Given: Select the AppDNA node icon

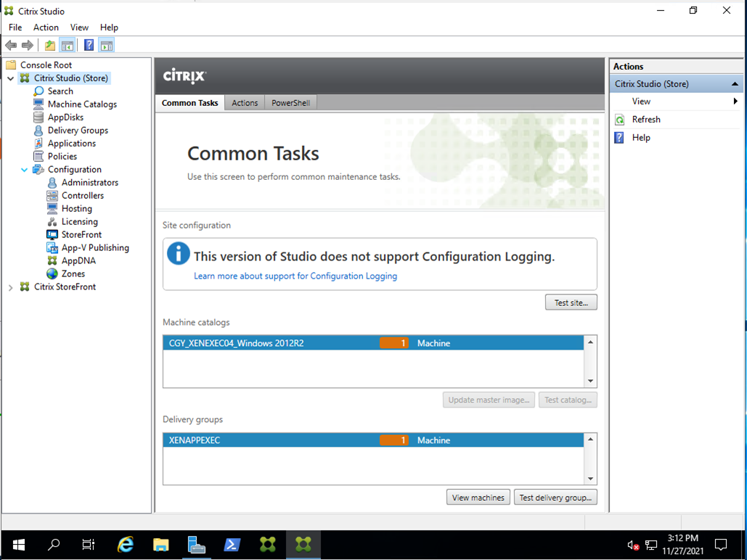Looking at the screenshot, I should pos(52,260).
